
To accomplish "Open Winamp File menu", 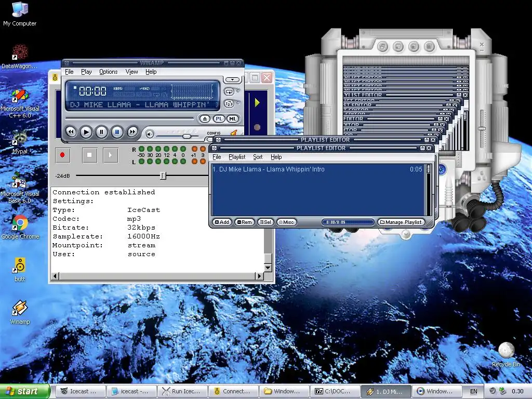I will click(x=69, y=72).
